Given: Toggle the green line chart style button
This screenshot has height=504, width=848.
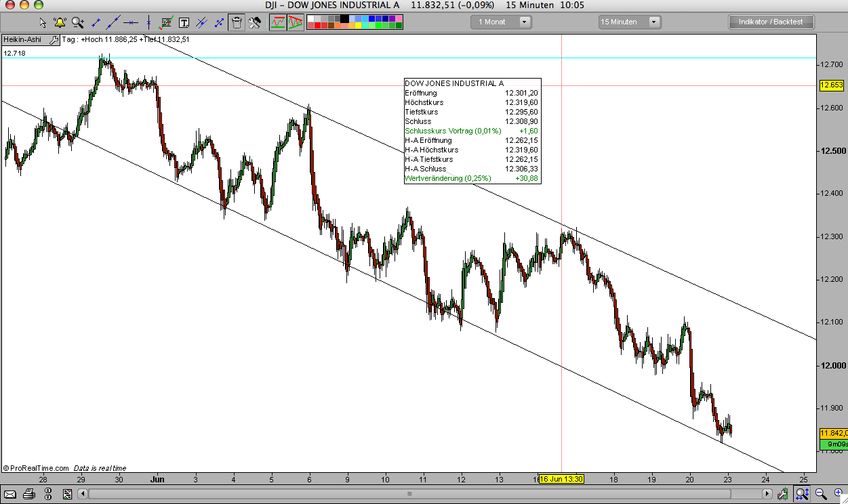Looking at the screenshot, I should point(278,22).
